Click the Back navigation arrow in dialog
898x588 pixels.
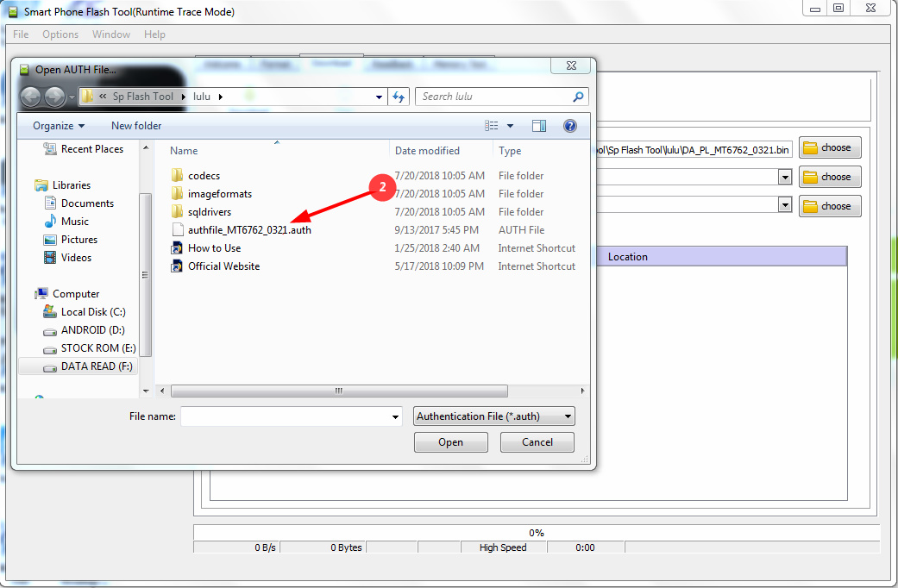coord(30,97)
